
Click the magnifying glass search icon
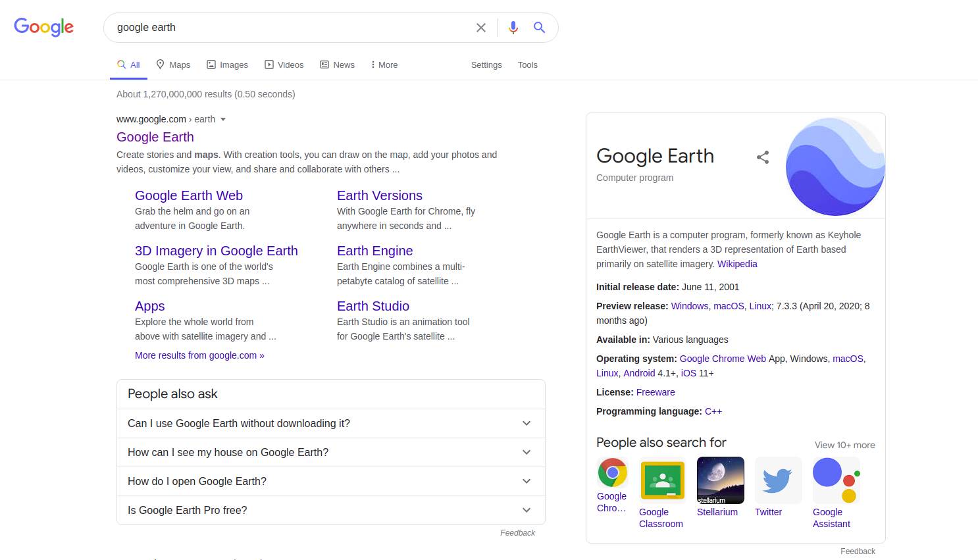point(539,27)
